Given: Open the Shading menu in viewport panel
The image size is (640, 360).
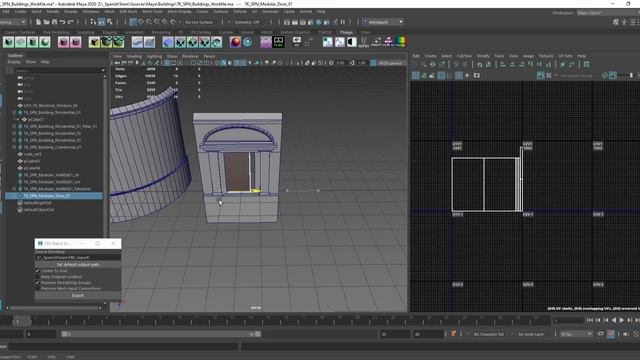Looking at the screenshot, I should coord(134,56).
